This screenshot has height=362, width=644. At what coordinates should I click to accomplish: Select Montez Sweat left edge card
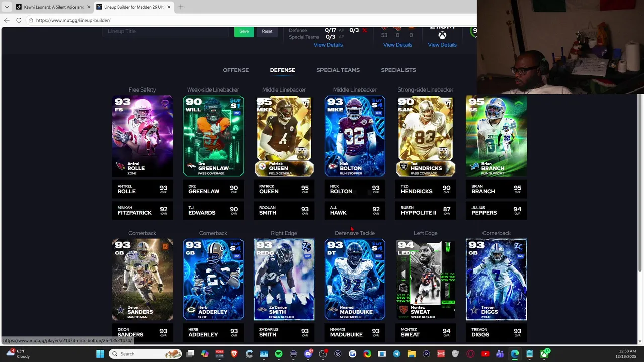coord(426,280)
